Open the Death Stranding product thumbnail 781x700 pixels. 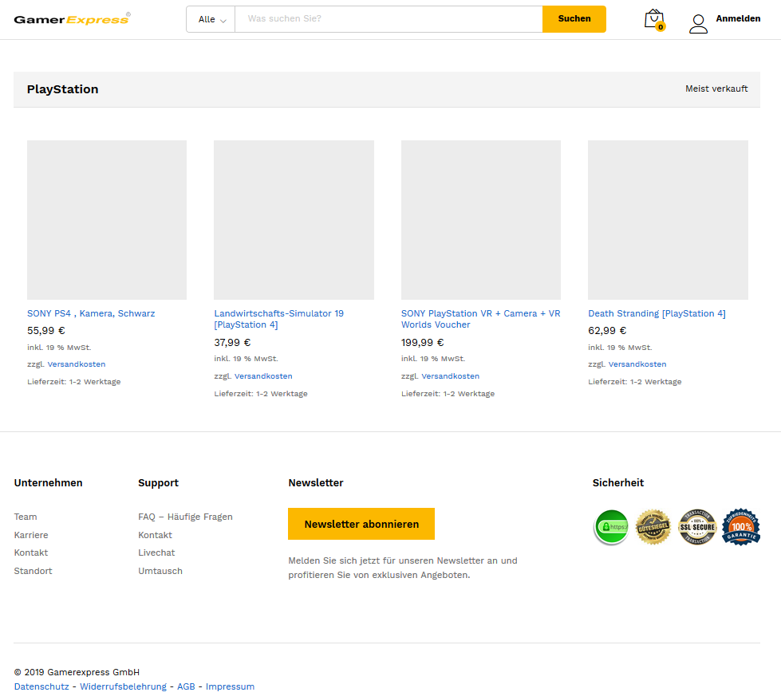coord(668,219)
